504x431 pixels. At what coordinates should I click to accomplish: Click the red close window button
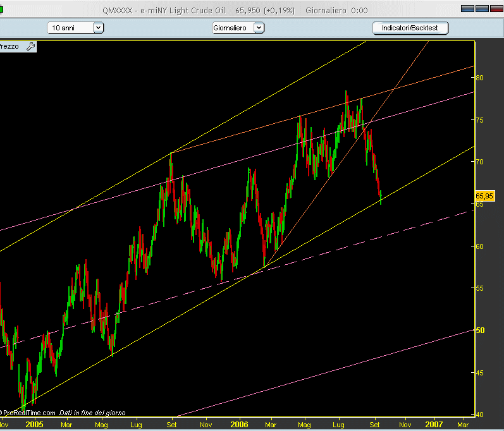coord(496,9)
